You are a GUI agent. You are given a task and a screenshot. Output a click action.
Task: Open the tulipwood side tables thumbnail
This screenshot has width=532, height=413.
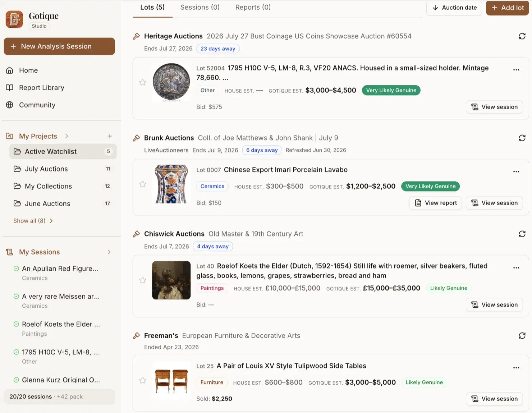171,380
